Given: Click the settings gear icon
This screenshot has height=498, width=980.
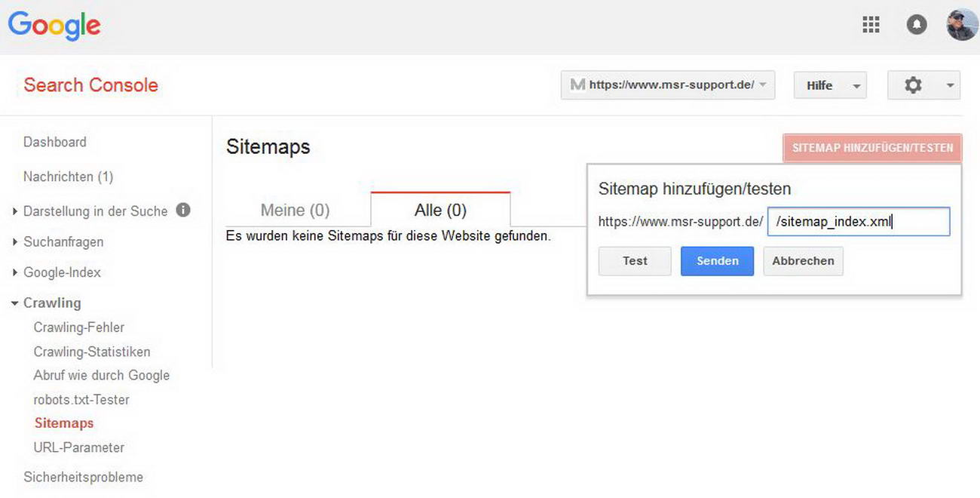Looking at the screenshot, I should [914, 85].
